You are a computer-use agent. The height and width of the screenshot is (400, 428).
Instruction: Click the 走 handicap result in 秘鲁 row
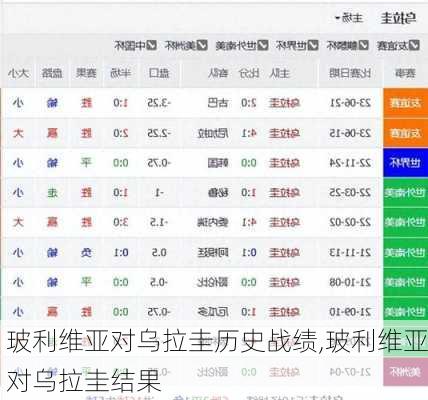coord(52,193)
